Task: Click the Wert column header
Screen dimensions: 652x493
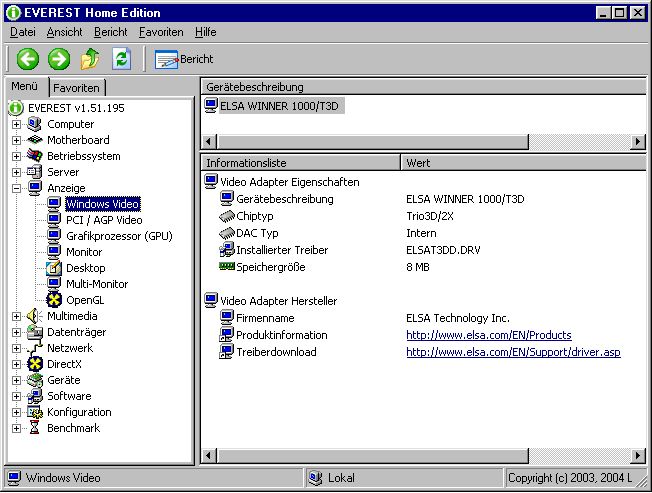Action: tap(523, 163)
